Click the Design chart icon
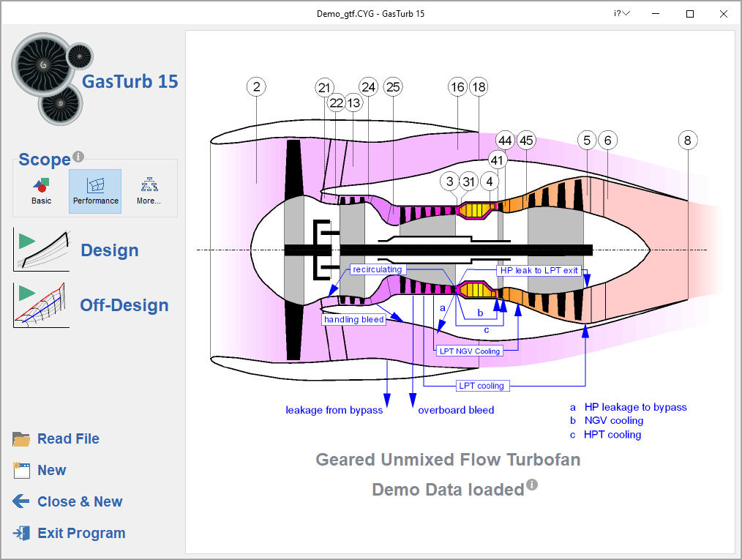Screen dimensions: 742x560 point(41,250)
